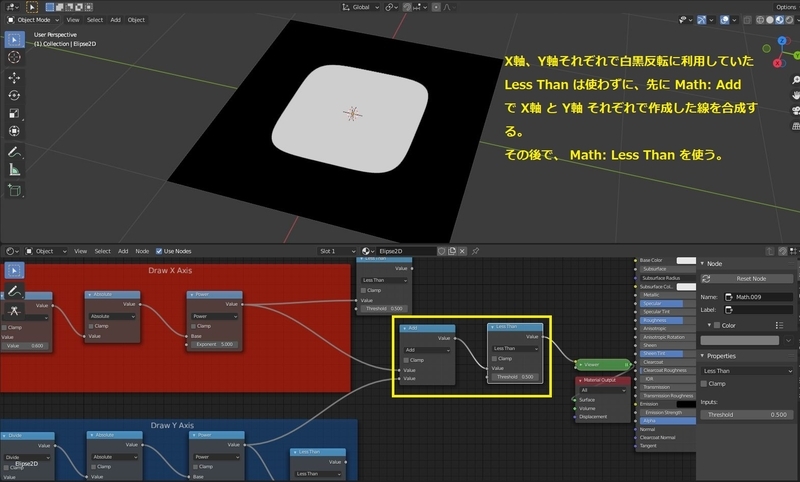
Task: Toggle viewport gizmos display
Action: click(702, 20)
